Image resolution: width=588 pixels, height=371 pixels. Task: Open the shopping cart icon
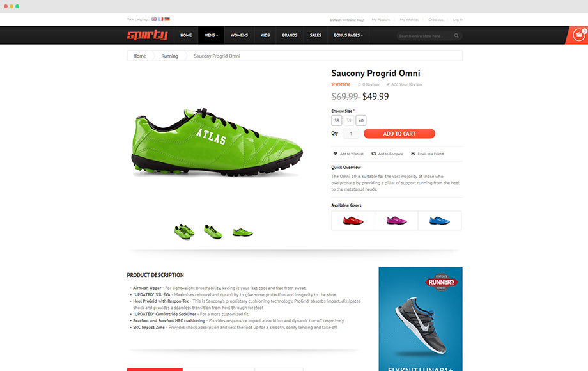(578, 35)
